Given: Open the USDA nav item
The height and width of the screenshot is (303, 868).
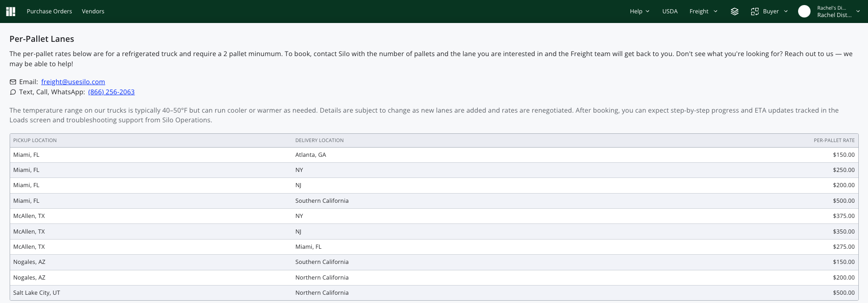Looking at the screenshot, I should point(670,11).
